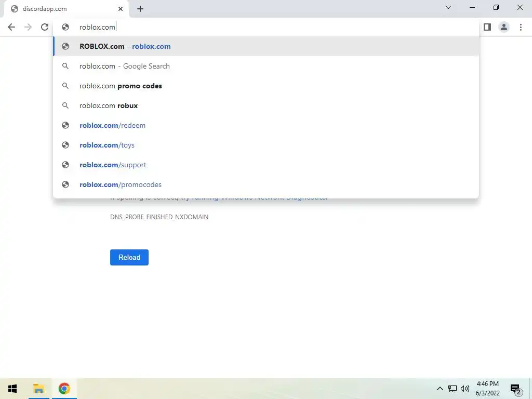Open Chrome's three-dot menu
The image size is (532, 399).
(x=521, y=27)
